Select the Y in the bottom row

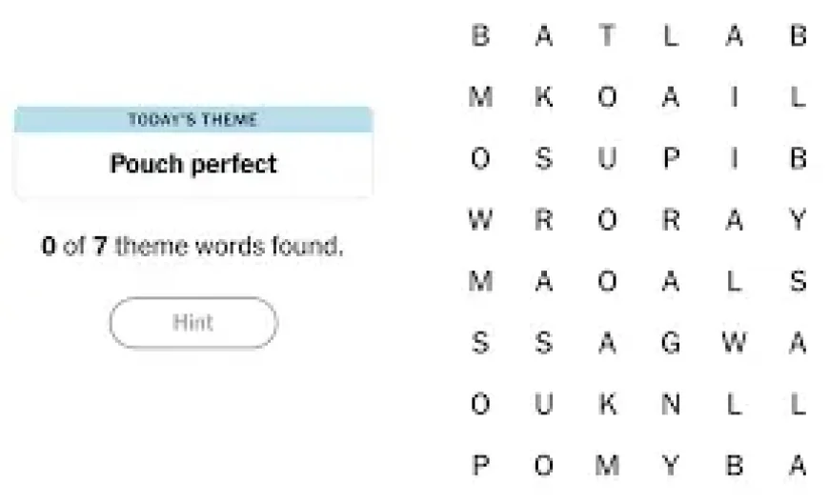coord(671,466)
